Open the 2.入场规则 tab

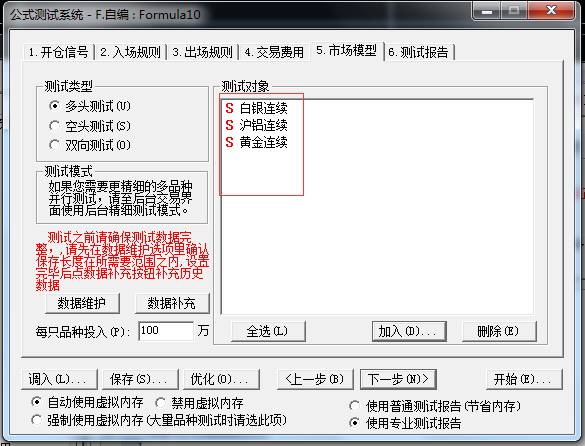130,52
